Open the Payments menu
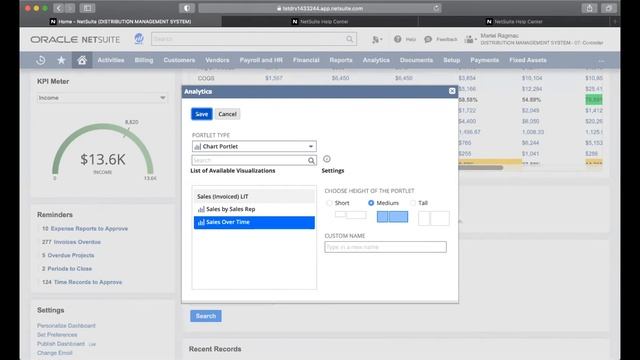This screenshot has width=640, height=360. click(x=484, y=60)
